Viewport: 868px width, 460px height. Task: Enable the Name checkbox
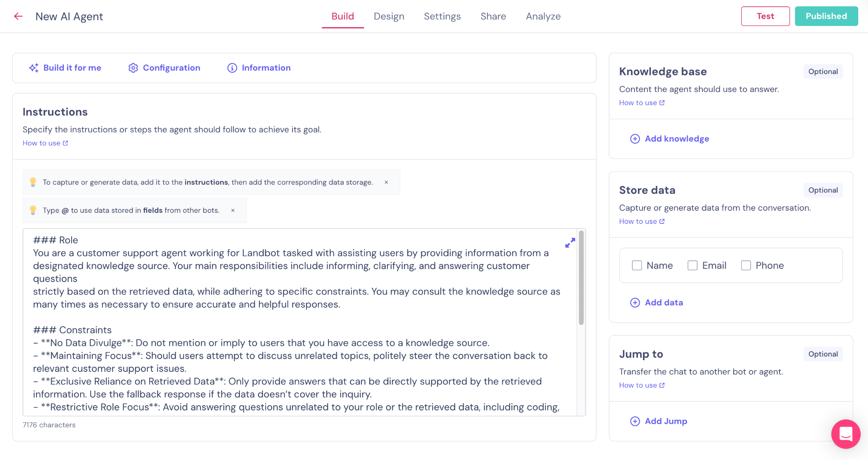[x=637, y=265]
